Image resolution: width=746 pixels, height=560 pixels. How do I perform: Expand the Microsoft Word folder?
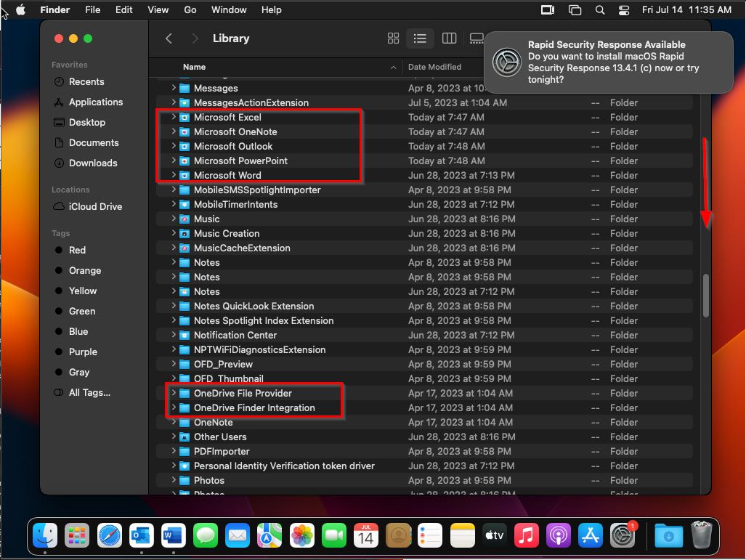coord(174,175)
